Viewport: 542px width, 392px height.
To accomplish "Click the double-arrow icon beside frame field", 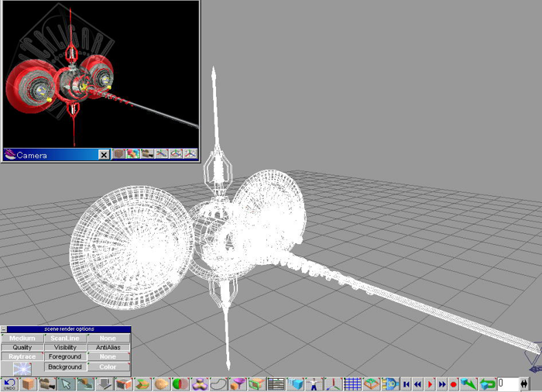I will pos(524,384).
